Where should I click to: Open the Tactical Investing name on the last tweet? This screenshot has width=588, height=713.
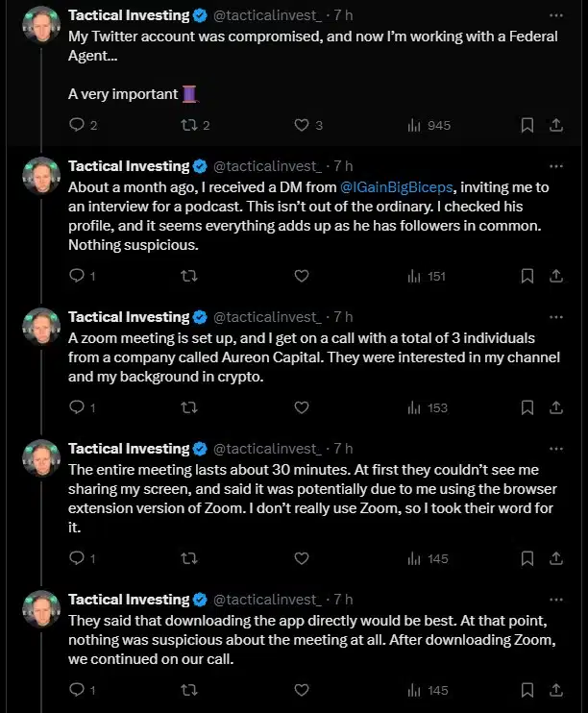129,600
